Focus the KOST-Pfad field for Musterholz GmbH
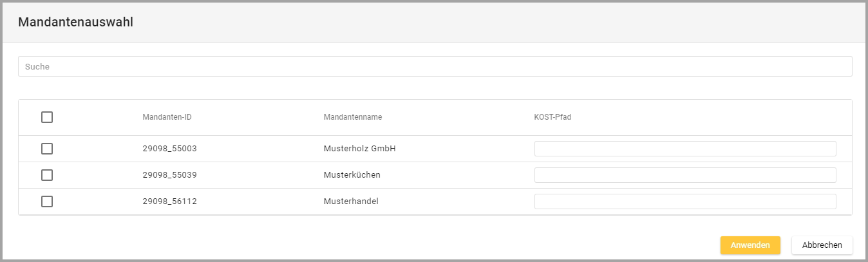Image resolution: width=868 pixels, height=262 pixels. (685, 149)
